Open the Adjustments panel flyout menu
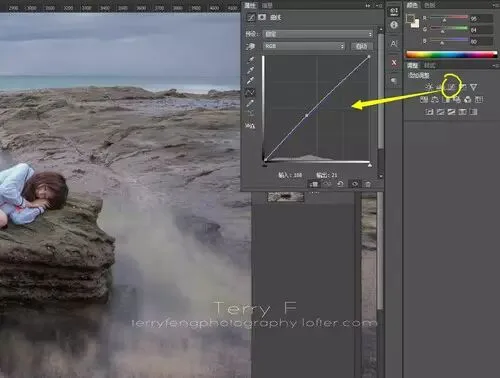The image size is (500, 378). (x=496, y=66)
